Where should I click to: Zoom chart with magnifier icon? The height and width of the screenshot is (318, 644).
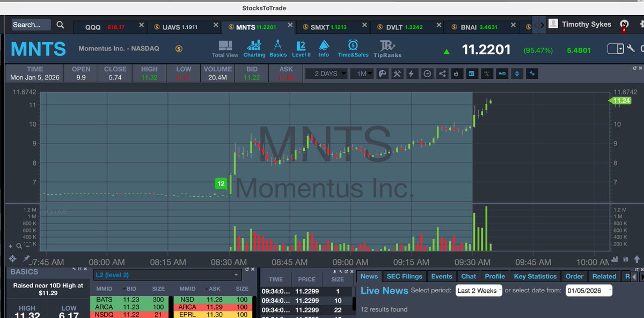click(x=19, y=246)
